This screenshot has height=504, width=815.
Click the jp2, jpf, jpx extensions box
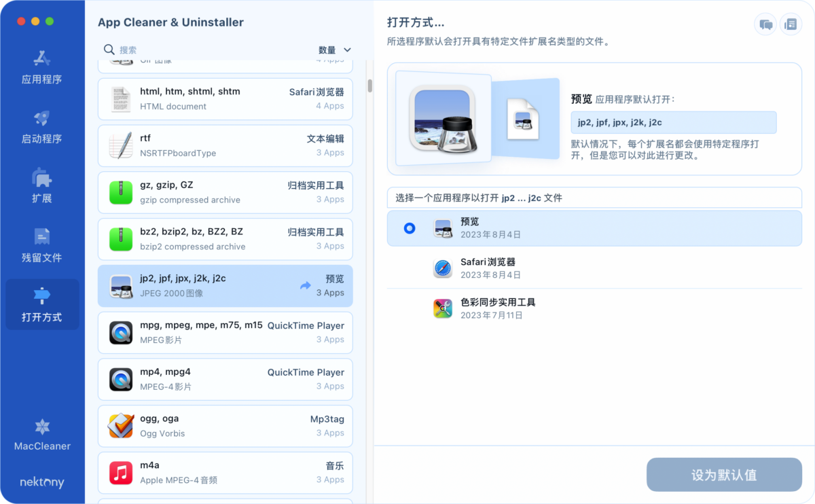point(674,122)
